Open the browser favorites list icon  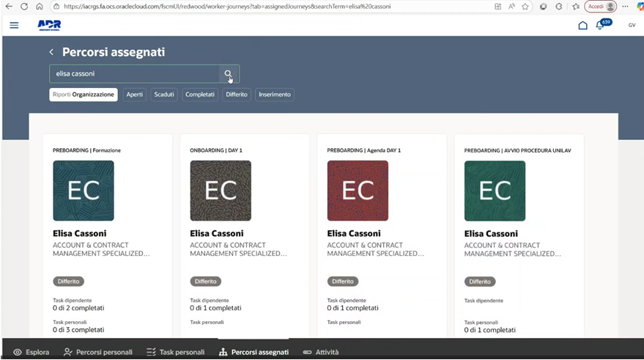(576, 7)
